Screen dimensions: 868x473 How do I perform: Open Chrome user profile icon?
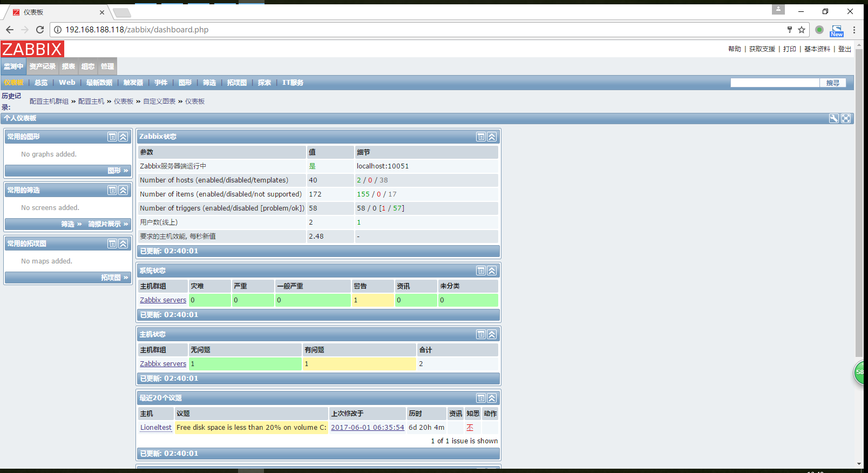tap(778, 9)
